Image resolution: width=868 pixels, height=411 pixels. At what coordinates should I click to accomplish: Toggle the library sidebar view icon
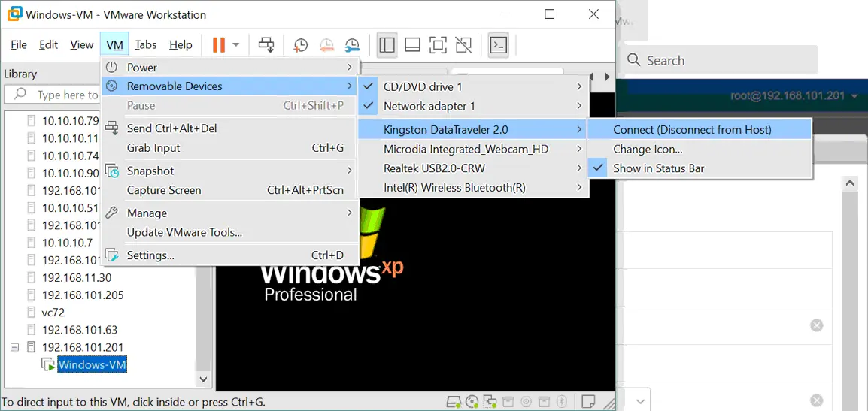point(387,45)
